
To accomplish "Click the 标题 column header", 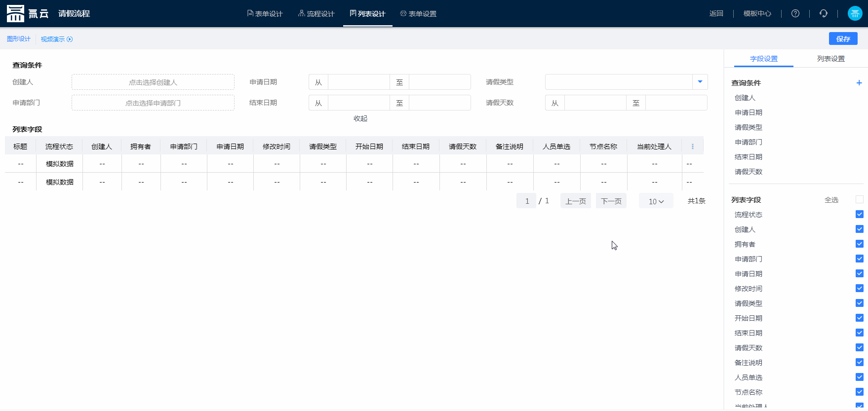I will point(20,147).
